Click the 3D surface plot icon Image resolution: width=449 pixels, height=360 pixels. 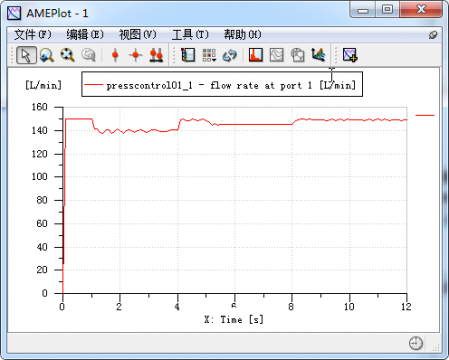click(x=318, y=55)
